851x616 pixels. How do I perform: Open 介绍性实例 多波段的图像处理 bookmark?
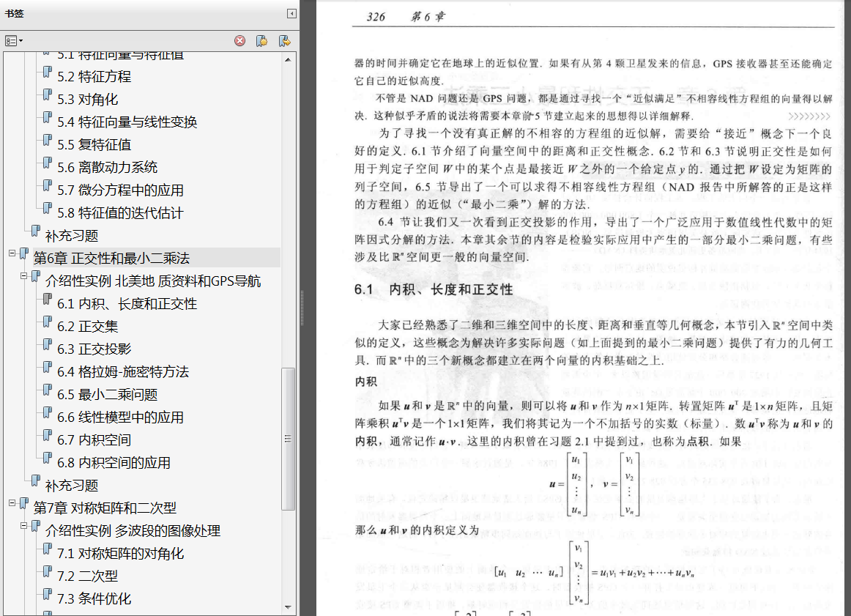tap(133, 531)
